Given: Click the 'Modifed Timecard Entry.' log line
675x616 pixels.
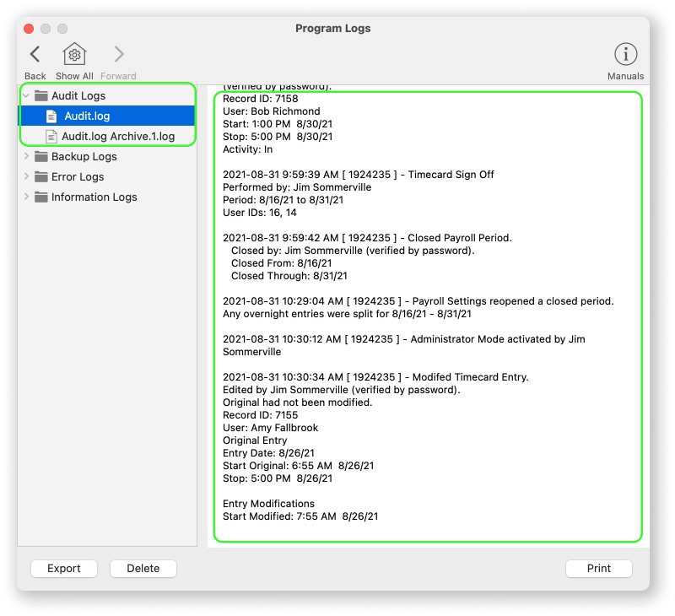Looking at the screenshot, I should [x=375, y=377].
